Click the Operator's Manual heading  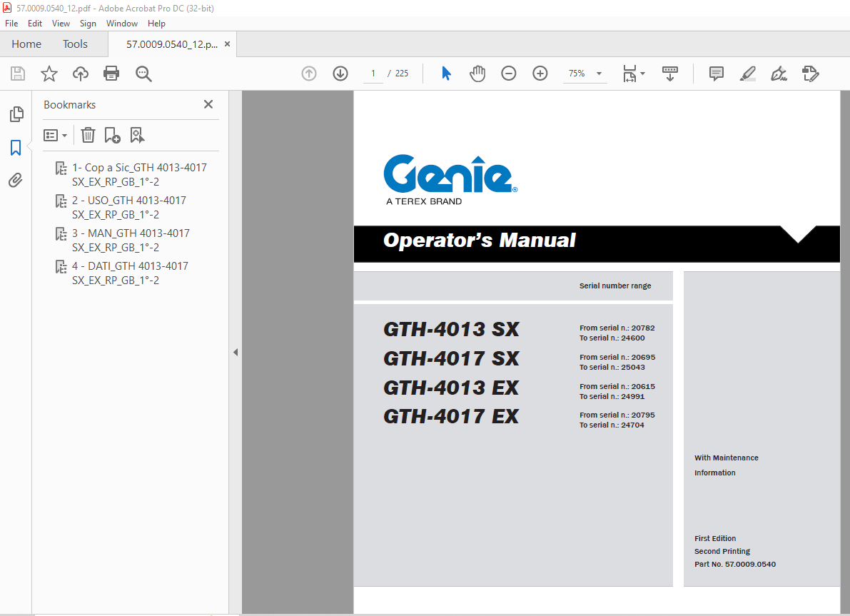[x=479, y=241]
